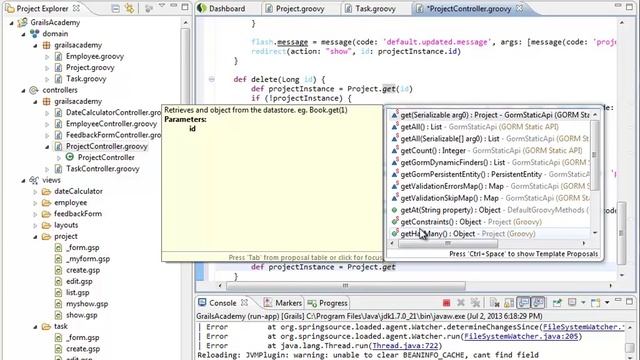
Task: Choose get(Serializable arg0) proposal
Action: [x=490, y=115]
